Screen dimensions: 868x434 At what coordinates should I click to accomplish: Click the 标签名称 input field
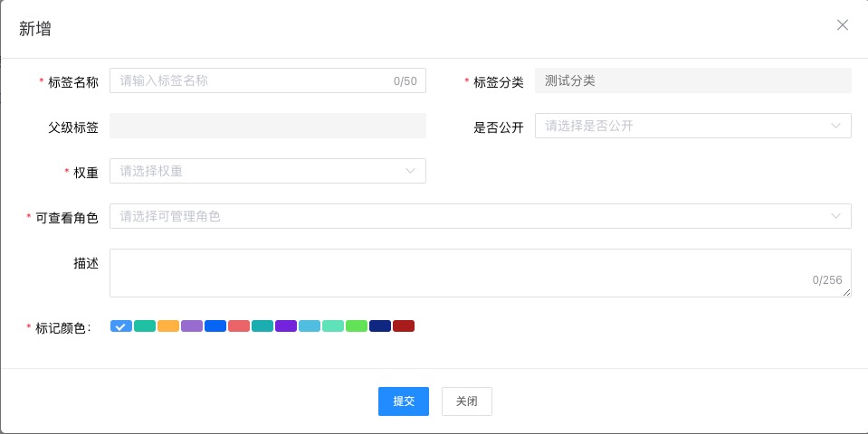pos(253,80)
